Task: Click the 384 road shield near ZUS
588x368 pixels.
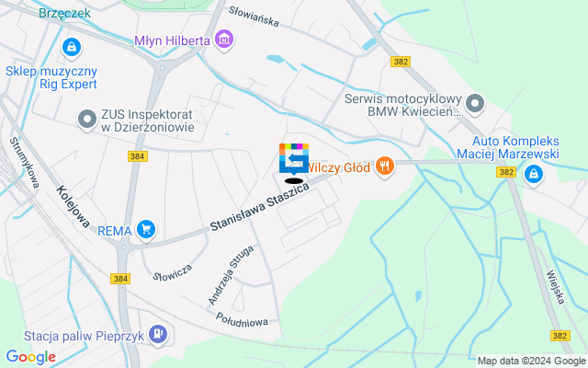Action: (138, 156)
